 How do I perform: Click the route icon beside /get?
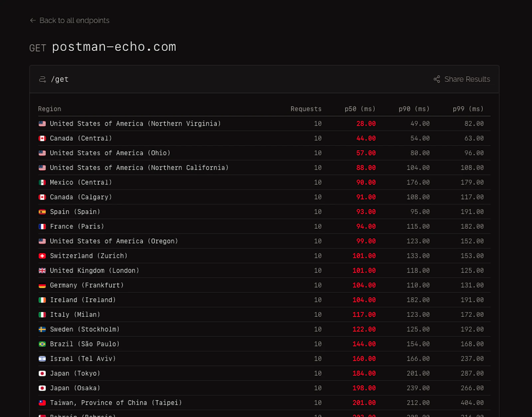coord(43,79)
